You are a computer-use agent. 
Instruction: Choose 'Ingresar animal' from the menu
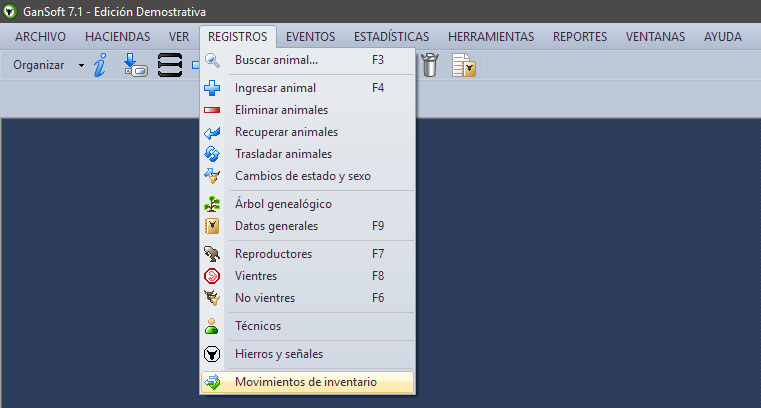pyautogui.click(x=308, y=88)
